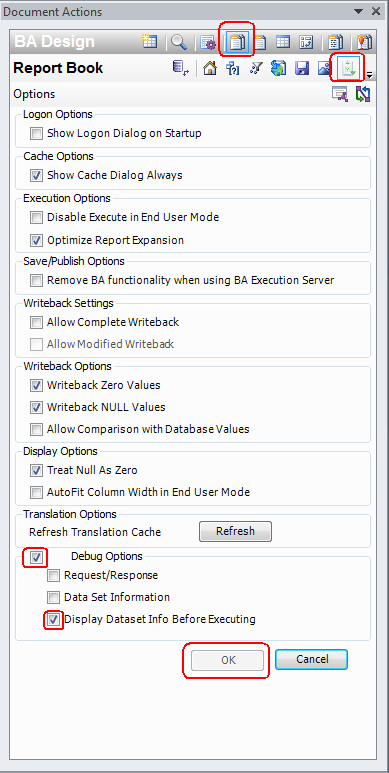Click the home icon in Report Book toolbar
This screenshot has height=773, width=389.
pyautogui.click(x=210, y=68)
